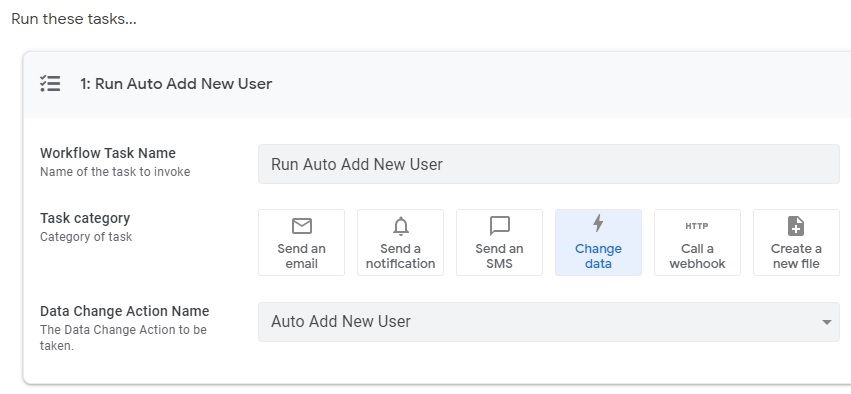Click the task list icon beside Run Auto Add New User
This screenshot has height=394, width=851.
50,84
